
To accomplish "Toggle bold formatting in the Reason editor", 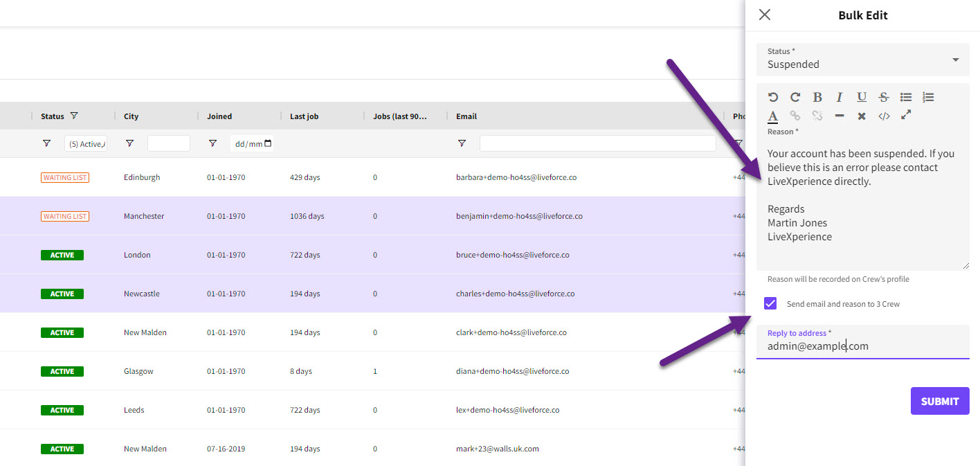I will tap(817, 98).
